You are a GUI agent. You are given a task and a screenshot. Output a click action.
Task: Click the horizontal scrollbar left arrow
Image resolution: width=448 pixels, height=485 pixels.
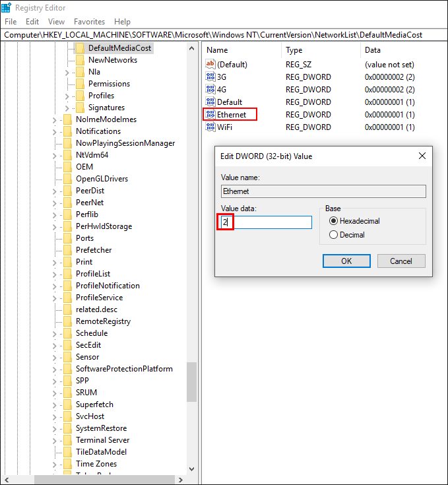(7, 480)
